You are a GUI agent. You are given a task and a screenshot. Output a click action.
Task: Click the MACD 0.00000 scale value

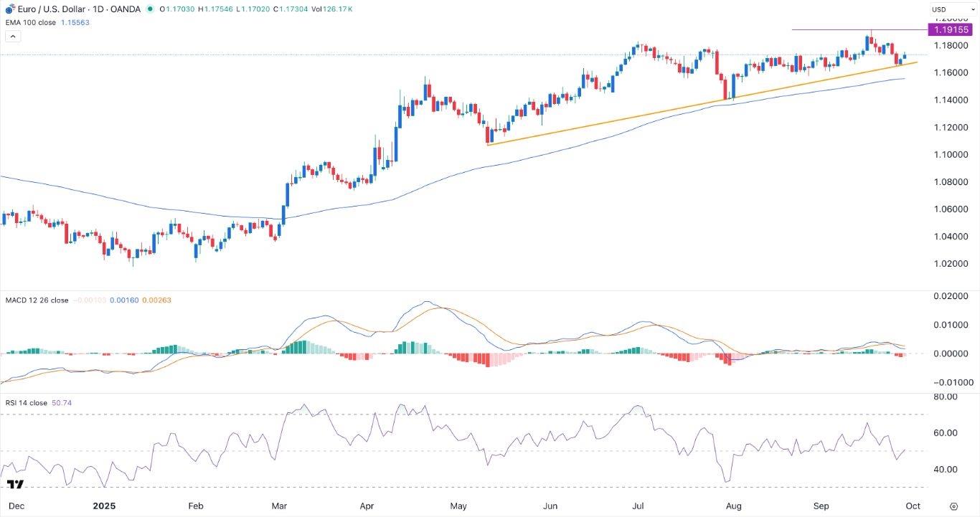[953, 354]
